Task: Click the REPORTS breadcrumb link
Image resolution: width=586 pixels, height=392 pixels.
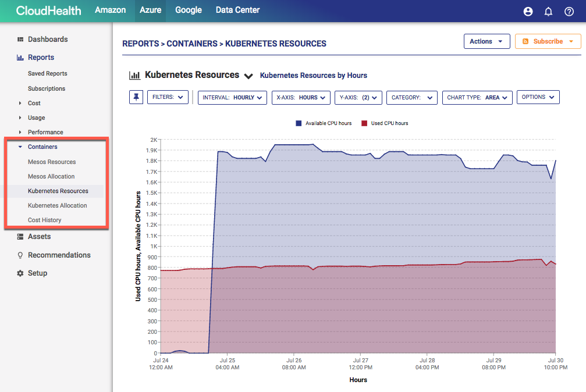Action: (140, 44)
